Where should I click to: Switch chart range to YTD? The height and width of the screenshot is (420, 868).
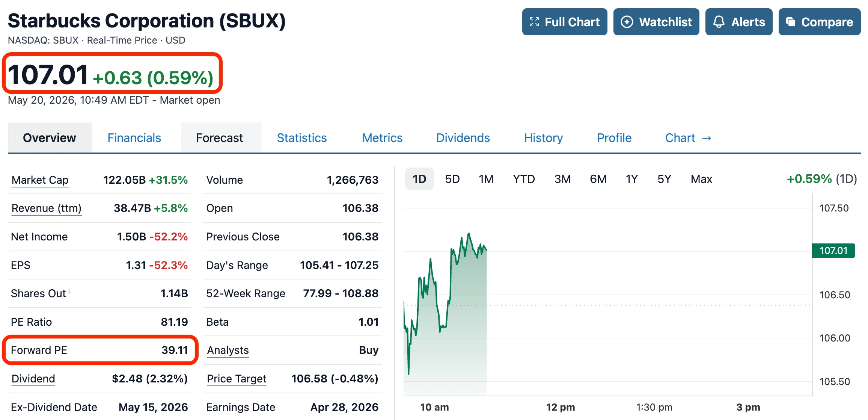coord(524,179)
